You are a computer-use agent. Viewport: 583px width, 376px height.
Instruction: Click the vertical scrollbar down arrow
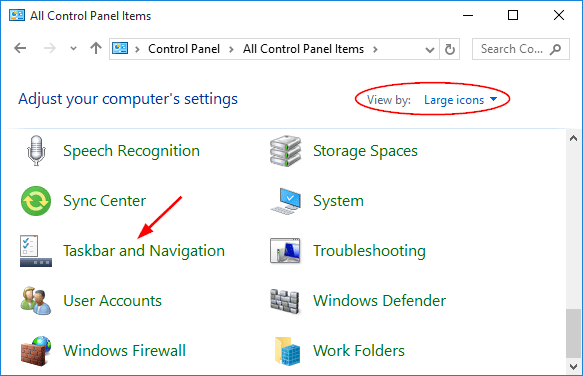coord(573,367)
